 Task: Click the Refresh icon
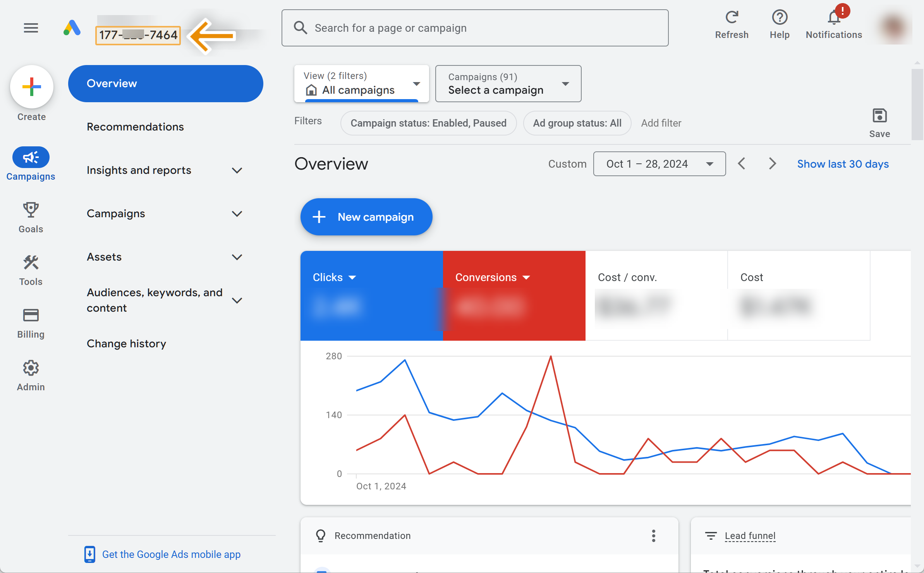[x=732, y=18]
